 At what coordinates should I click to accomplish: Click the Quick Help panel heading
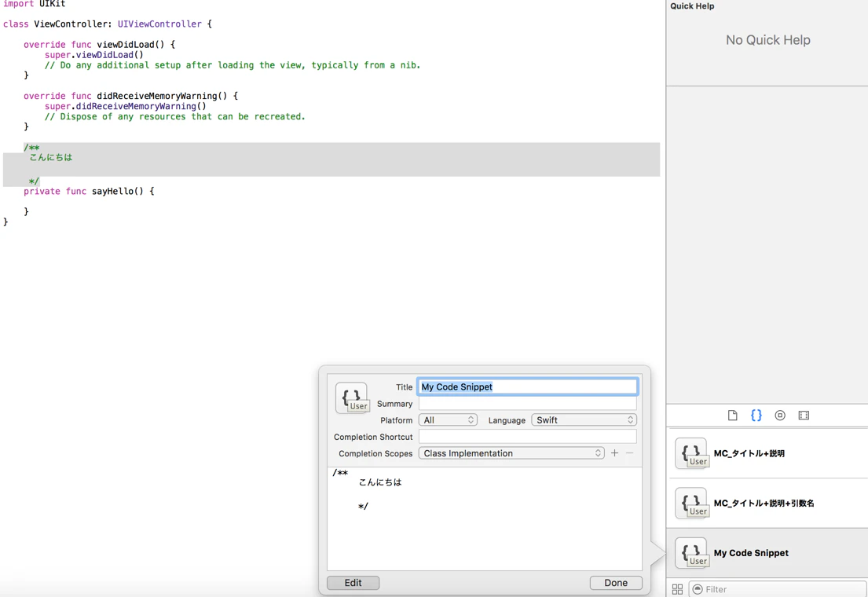click(692, 6)
